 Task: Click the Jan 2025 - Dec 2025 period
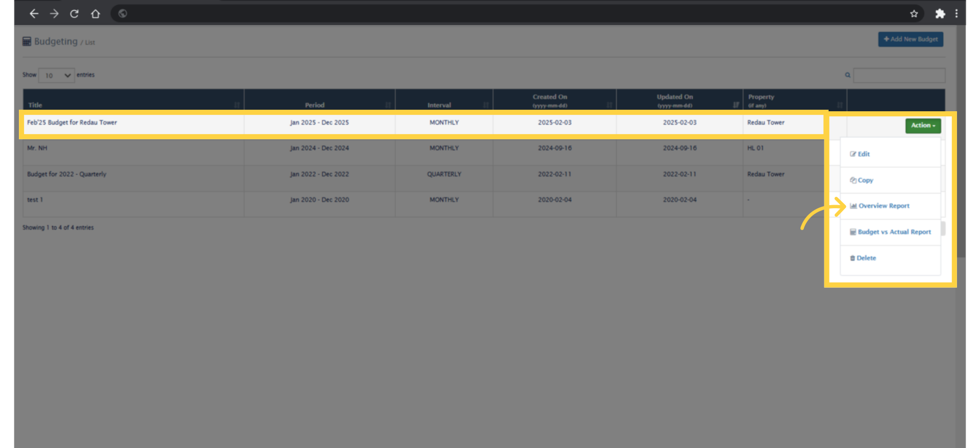(320, 122)
